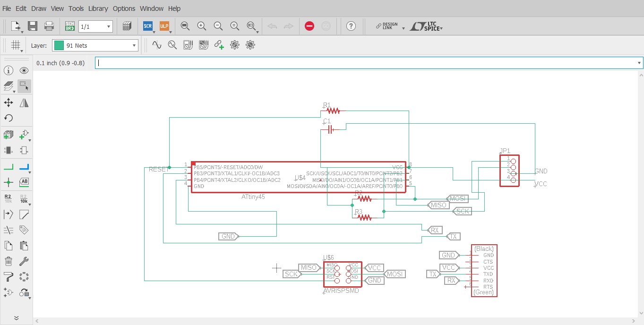Select the Mirror tool
Viewport: 644px width, 325px height.
point(24,103)
